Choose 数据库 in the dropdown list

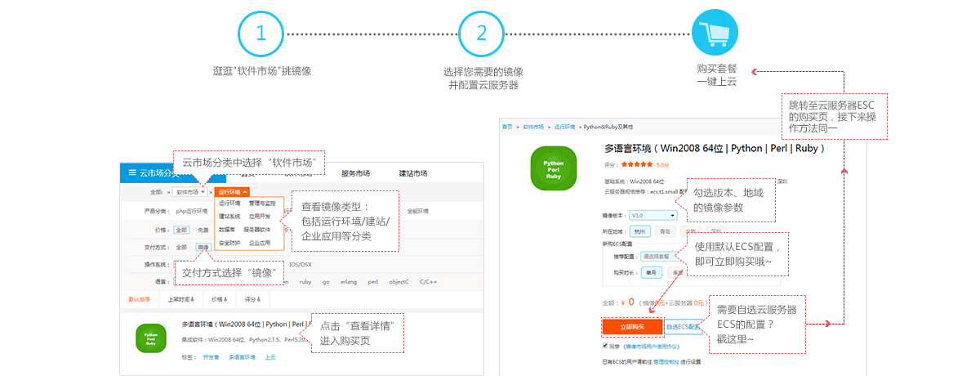(x=227, y=230)
